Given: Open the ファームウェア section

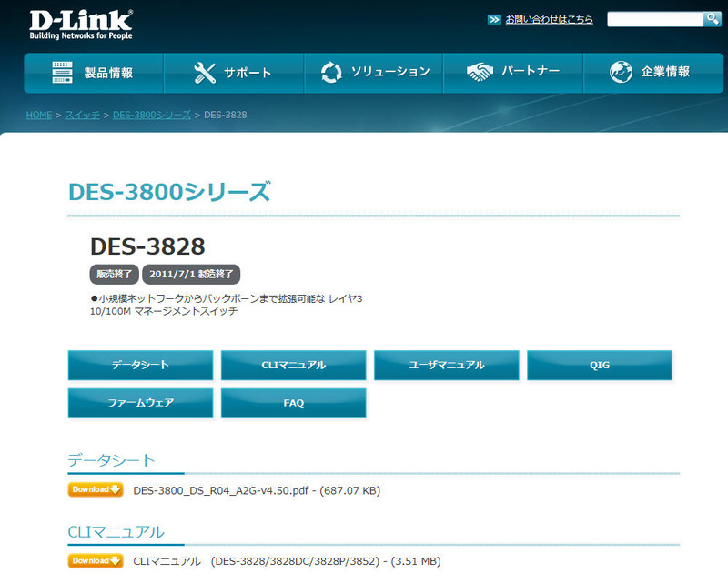Looking at the screenshot, I should pyautogui.click(x=140, y=403).
